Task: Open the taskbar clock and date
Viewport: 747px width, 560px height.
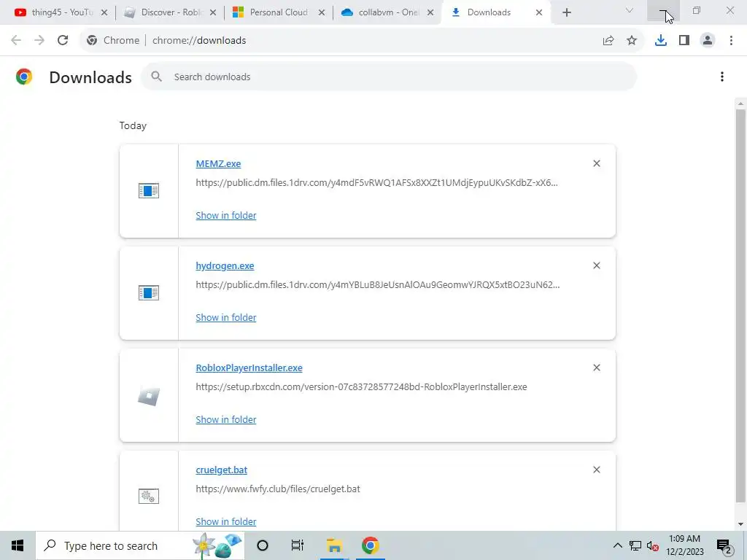Action: click(x=684, y=545)
